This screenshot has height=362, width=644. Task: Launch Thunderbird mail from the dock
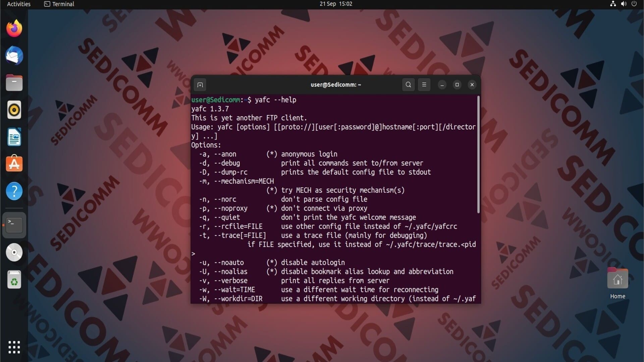14,55
